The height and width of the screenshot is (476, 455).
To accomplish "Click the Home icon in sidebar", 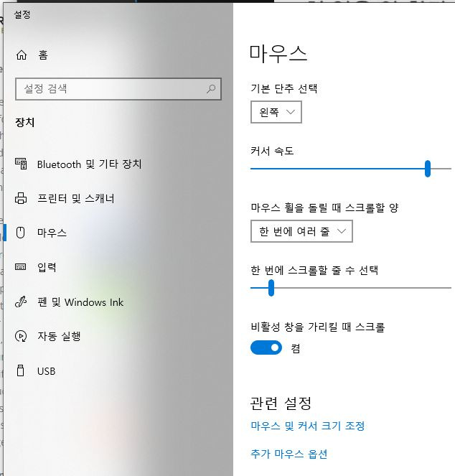I will [x=22, y=55].
